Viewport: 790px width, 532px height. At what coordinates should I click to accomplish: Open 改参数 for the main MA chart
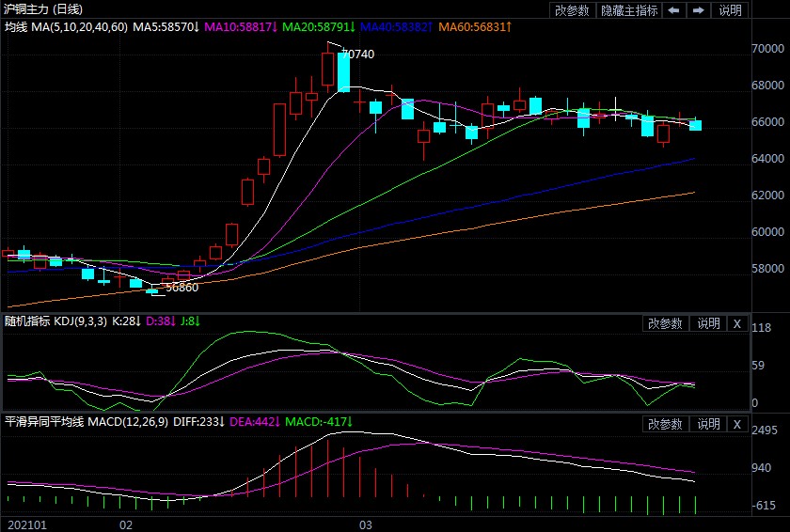[572, 10]
